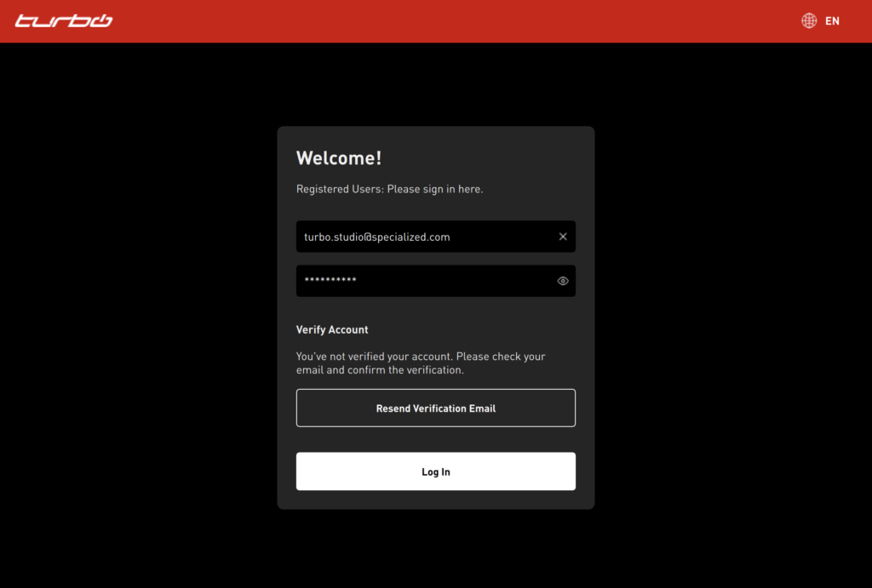This screenshot has width=872, height=588.
Task: Clear the email field with X icon
Action: click(x=563, y=237)
